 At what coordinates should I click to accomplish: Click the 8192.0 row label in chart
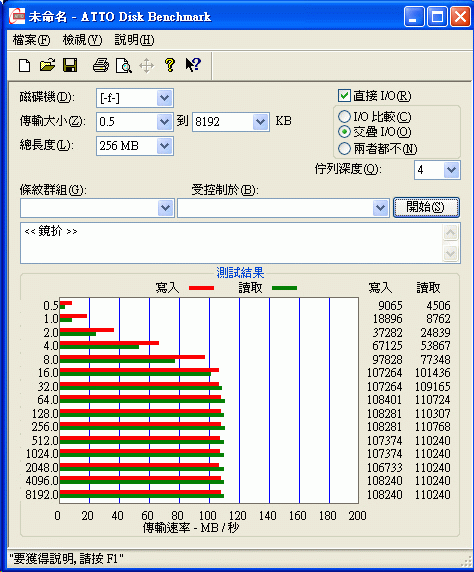pyautogui.click(x=42, y=495)
